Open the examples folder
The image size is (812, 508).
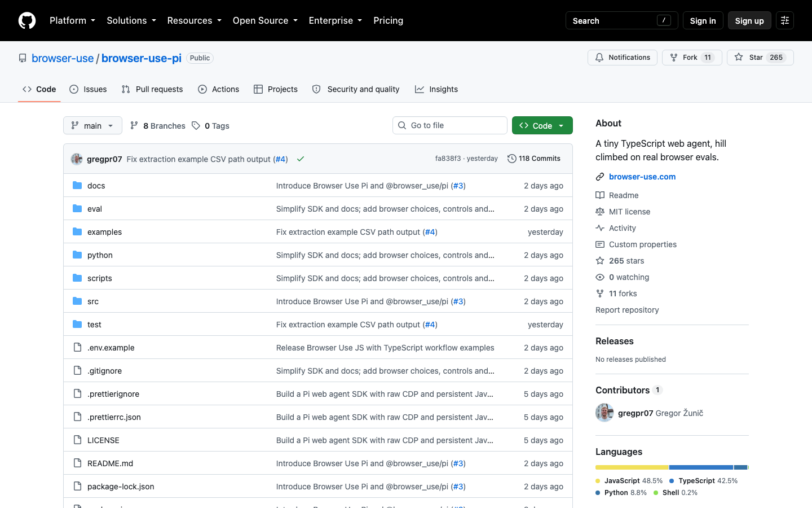[x=105, y=232]
